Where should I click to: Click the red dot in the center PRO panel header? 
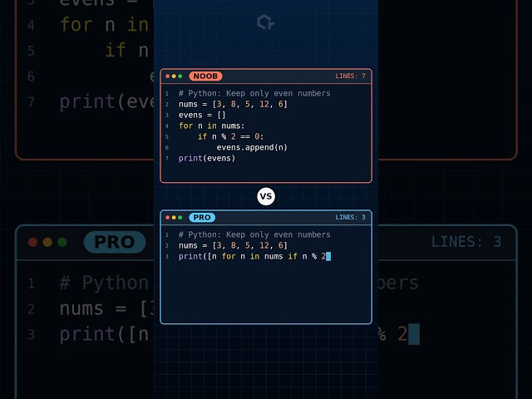(168, 218)
